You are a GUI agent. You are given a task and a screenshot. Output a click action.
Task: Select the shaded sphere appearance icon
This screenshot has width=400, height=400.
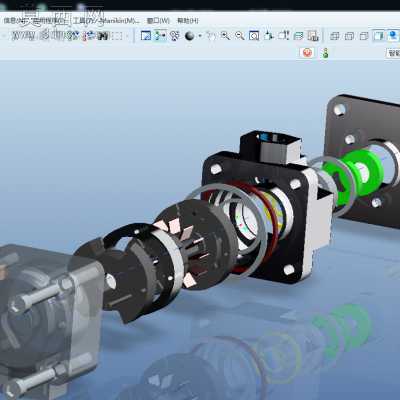click(x=189, y=36)
